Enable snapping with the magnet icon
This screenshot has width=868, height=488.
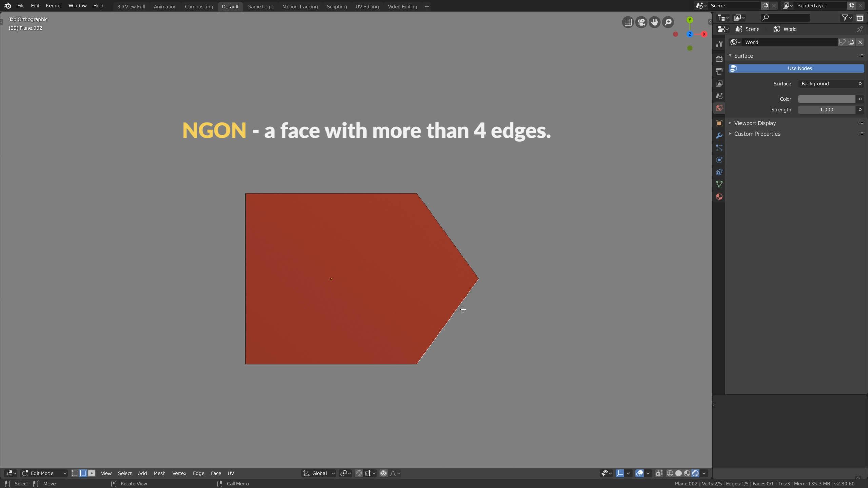pyautogui.click(x=358, y=473)
